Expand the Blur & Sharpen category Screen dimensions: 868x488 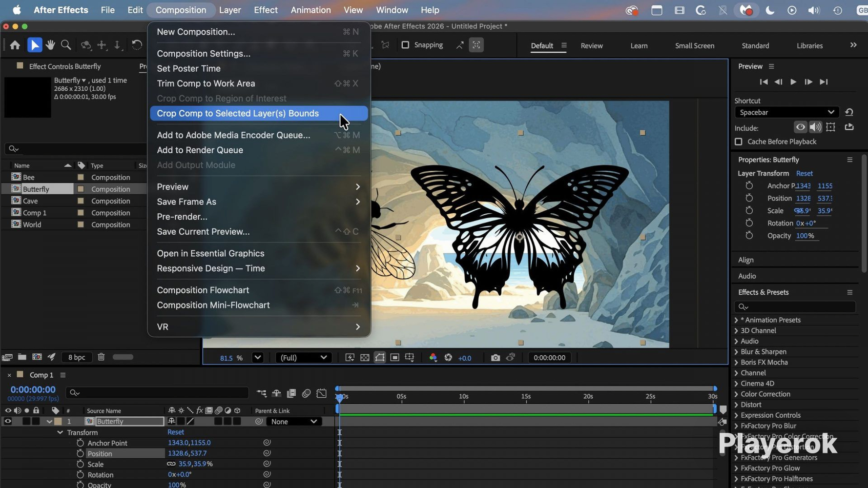pos(736,352)
